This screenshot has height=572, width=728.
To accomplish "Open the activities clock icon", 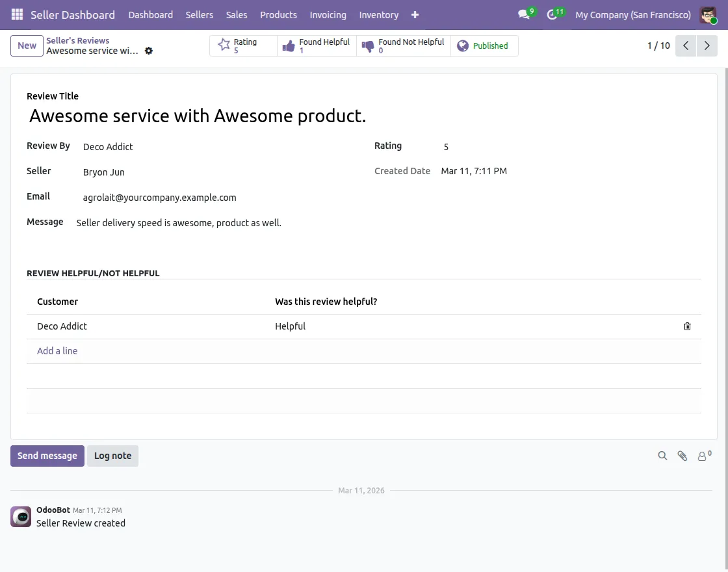I will click(552, 14).
